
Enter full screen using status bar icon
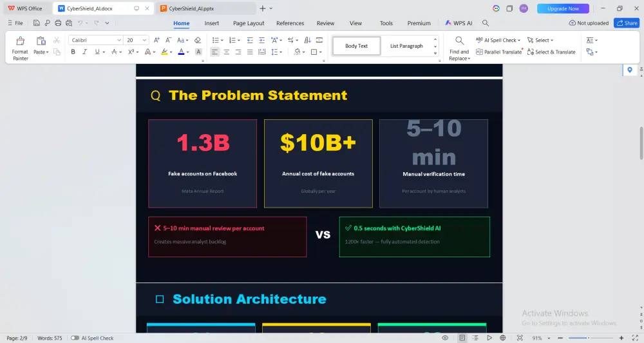point(635,338)
